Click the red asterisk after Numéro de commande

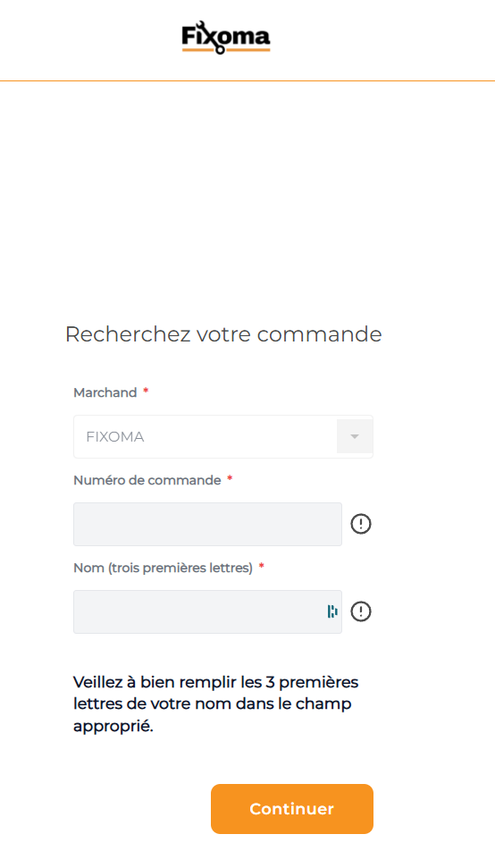[230, 478]
